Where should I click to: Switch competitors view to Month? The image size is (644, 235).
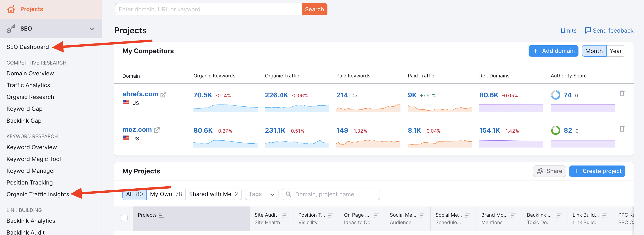[x=594, y=51]
